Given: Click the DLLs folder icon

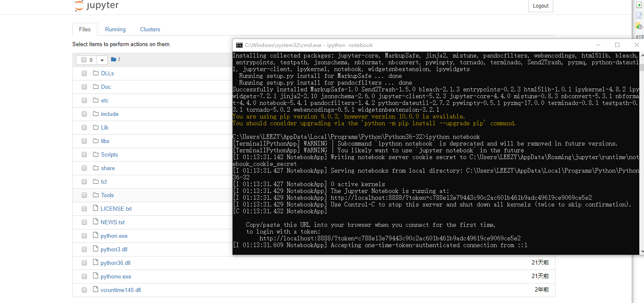Looking at the screenshot, I should click(x=96, y=73).
